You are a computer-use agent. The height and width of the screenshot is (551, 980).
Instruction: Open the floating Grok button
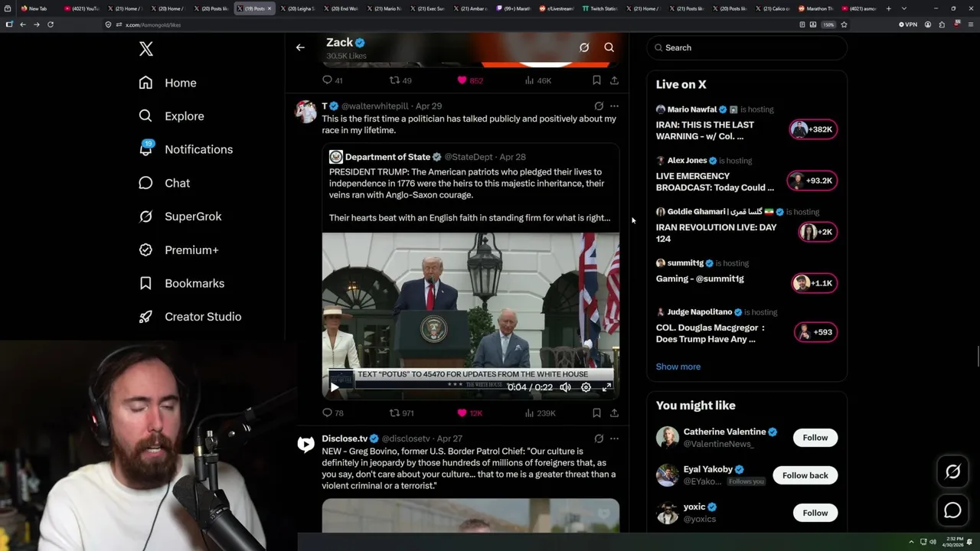[x=952, y=472]
